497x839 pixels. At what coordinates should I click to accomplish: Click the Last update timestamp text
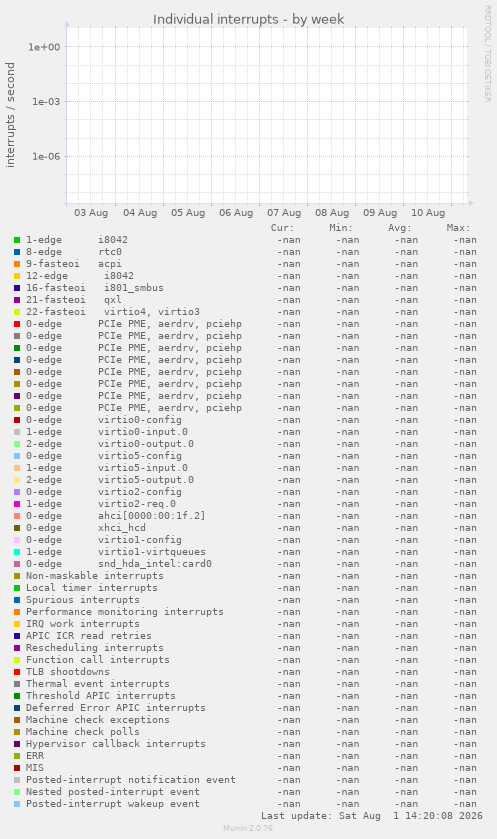[372, 816]
